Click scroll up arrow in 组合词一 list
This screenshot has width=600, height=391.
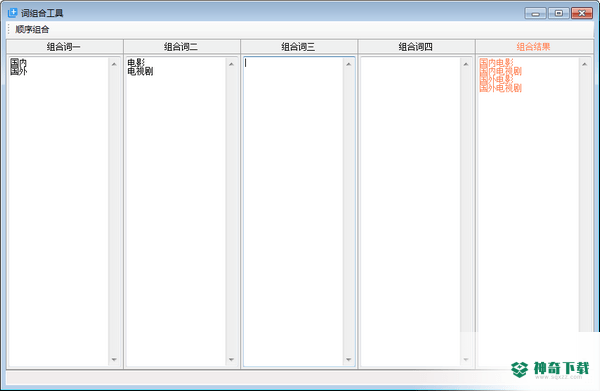pyautogui.click(x=114, y=64)
